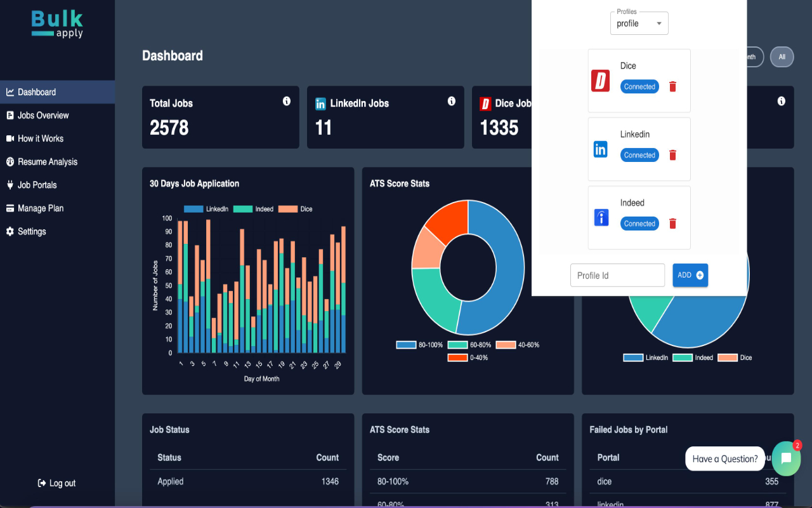Open the Profiles dropdown
Image resolution: width=812 pixels, height=508 pixels.
pos(639,23)
